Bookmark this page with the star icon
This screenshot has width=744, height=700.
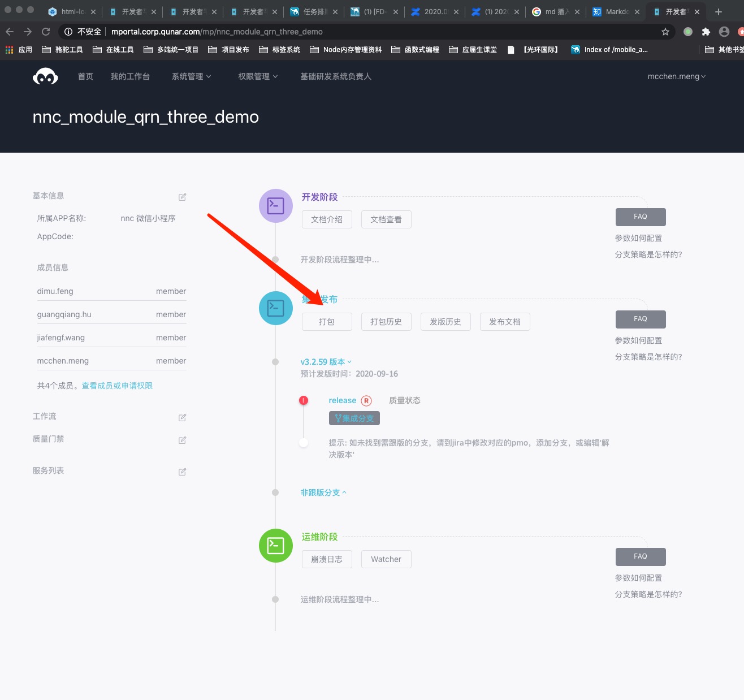click(x=665, y=32)
